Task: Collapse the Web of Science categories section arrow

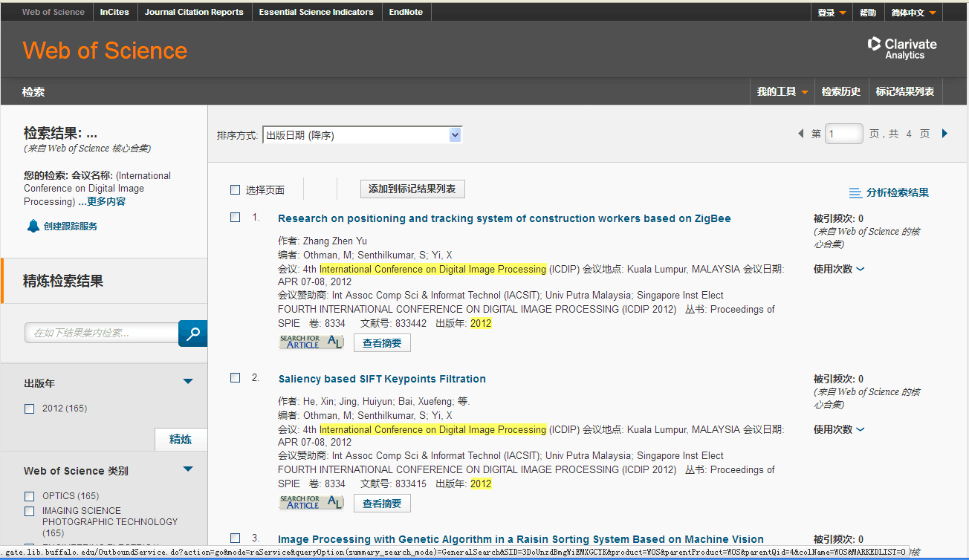Action: tap(188, 469)
